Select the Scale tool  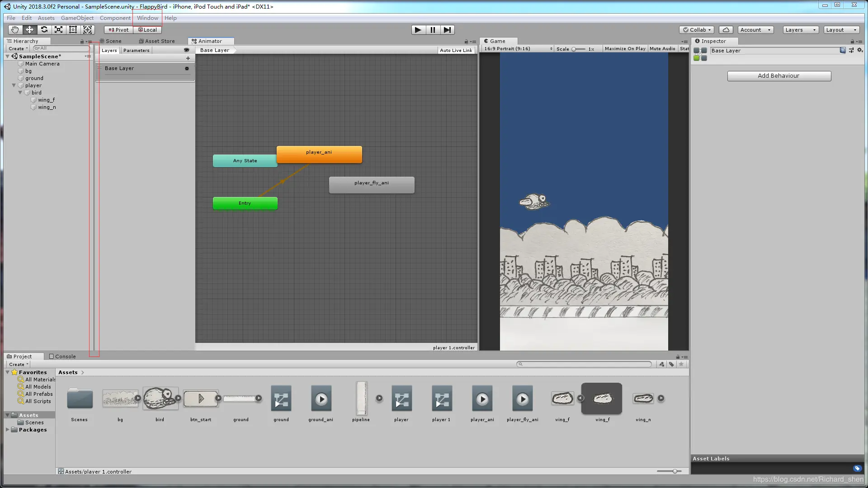(x=58, y=30)
